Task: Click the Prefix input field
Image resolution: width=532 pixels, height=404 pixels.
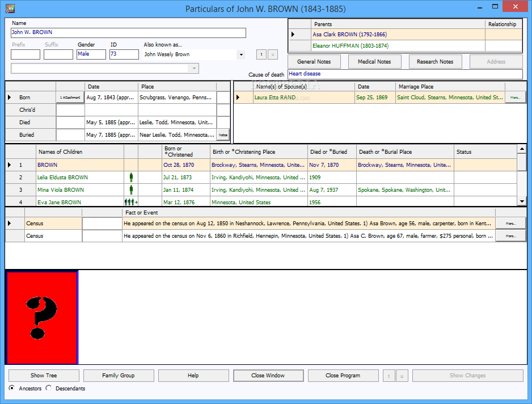Action: [26, 54]
